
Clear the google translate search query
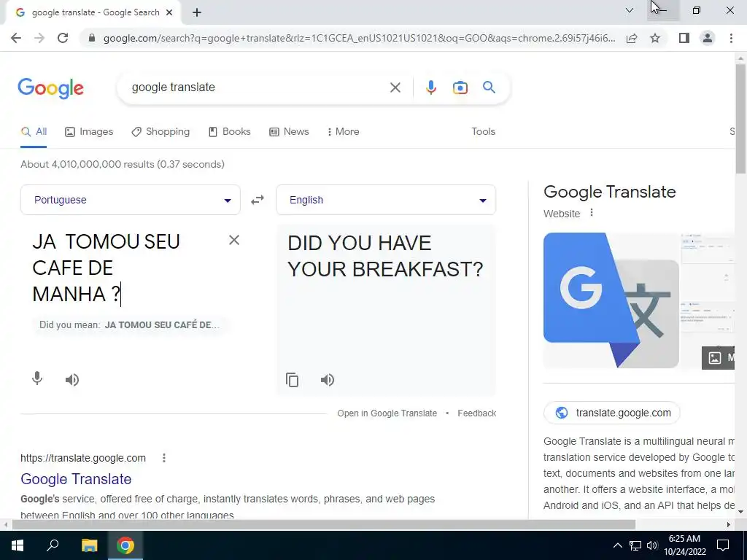coord(395,87)
